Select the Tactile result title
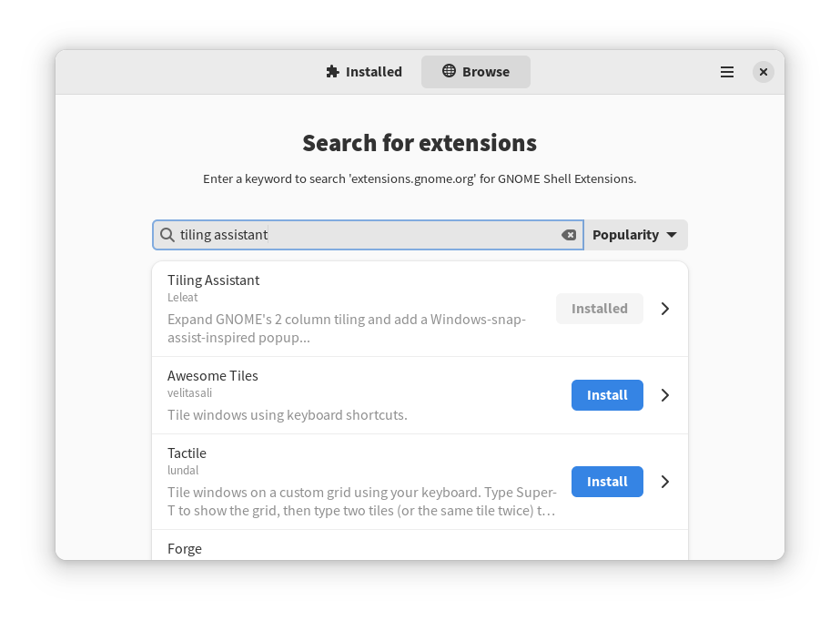840x621 pixels. coord(187,453)
